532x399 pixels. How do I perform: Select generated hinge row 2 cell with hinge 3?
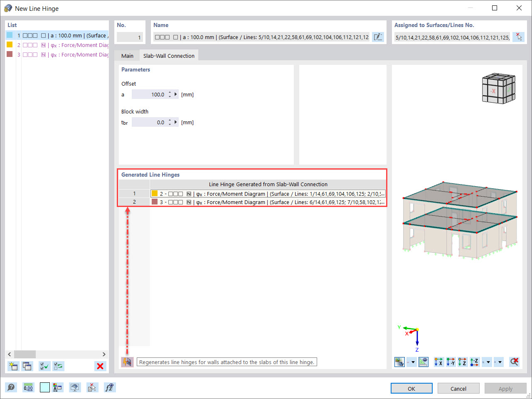pos(268,202)
